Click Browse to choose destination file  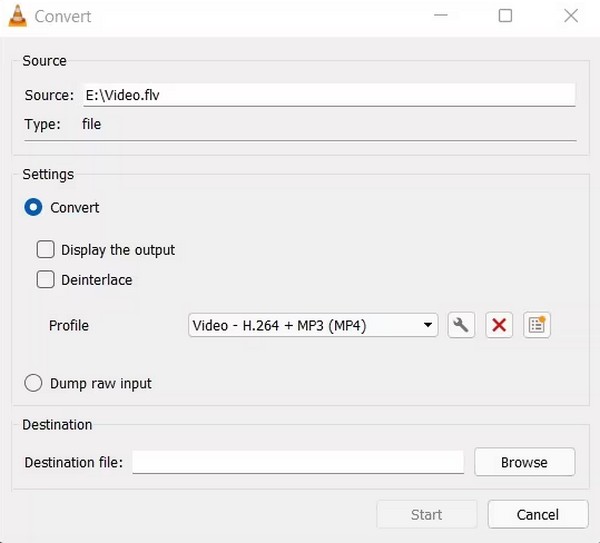coord(524,462)
